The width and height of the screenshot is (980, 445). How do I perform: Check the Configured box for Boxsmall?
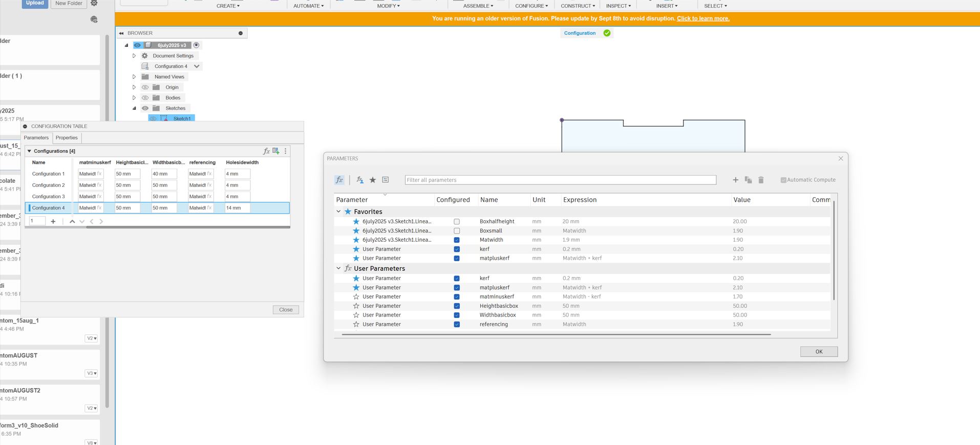pyautogui.click(x=457, y=231)
